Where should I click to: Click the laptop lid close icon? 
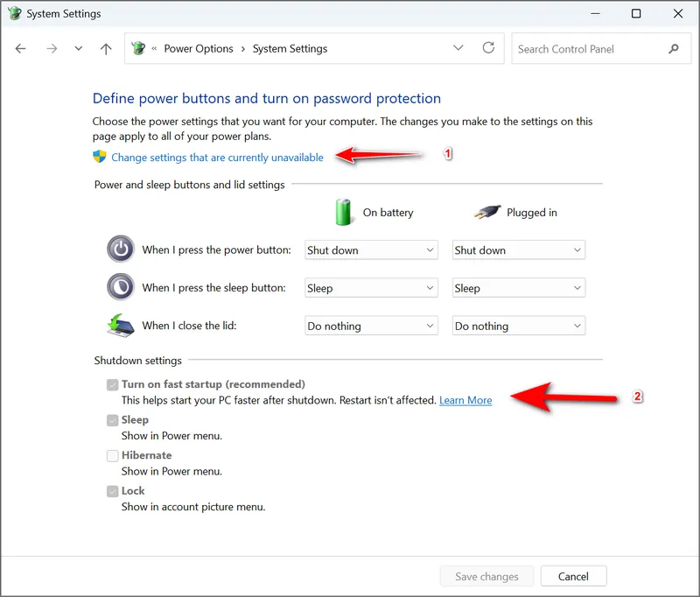[x=121, y=325]
